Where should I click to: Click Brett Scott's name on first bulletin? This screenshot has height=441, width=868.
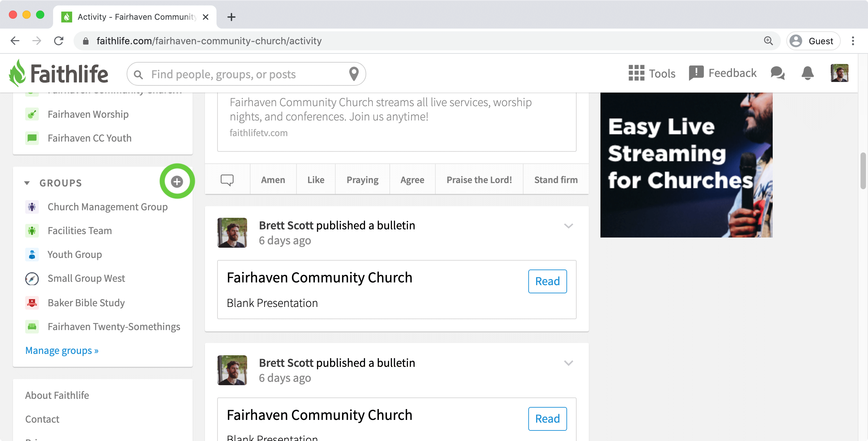tap(286, 225)
